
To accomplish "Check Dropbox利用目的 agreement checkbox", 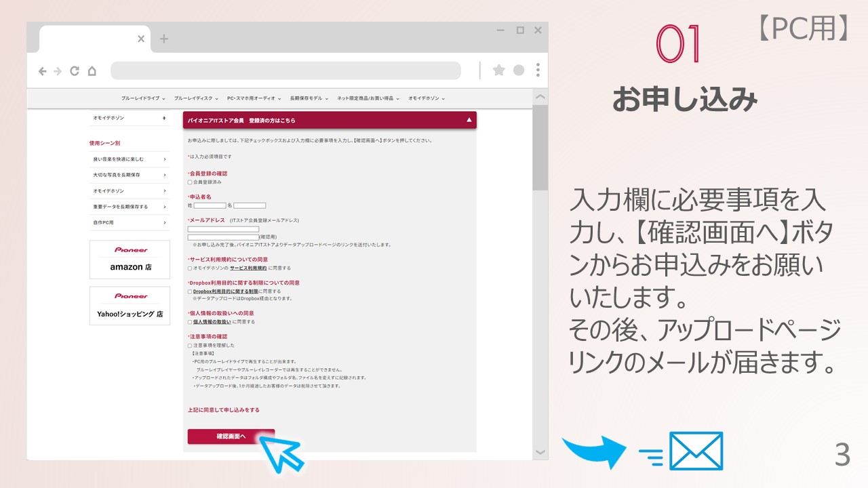I will coord(190,291).
